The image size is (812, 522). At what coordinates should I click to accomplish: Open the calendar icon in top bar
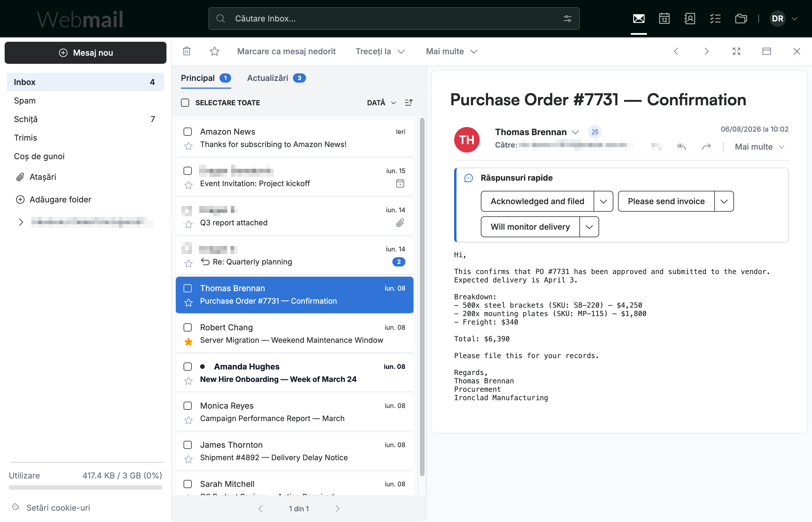pos(664,18)
